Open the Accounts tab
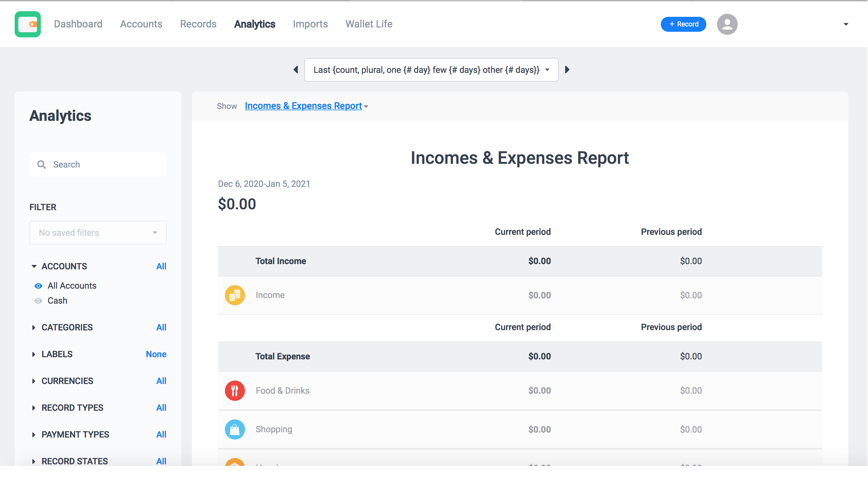 pyautogui.click(x=141, y=24)
